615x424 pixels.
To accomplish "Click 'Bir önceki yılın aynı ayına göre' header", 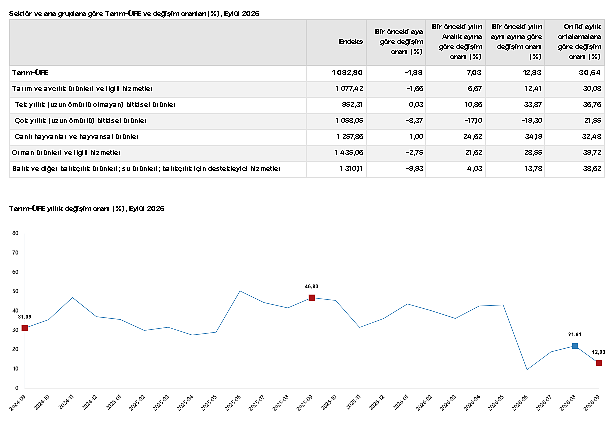I will pos(517,42).
